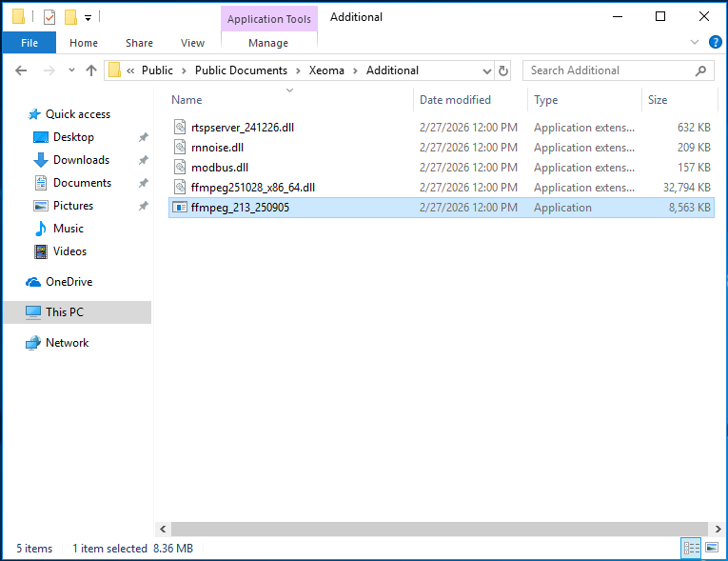Open address bar history dropdown
Image resolution: width=728 pixels, height=561 pixels.
(487, 71)
